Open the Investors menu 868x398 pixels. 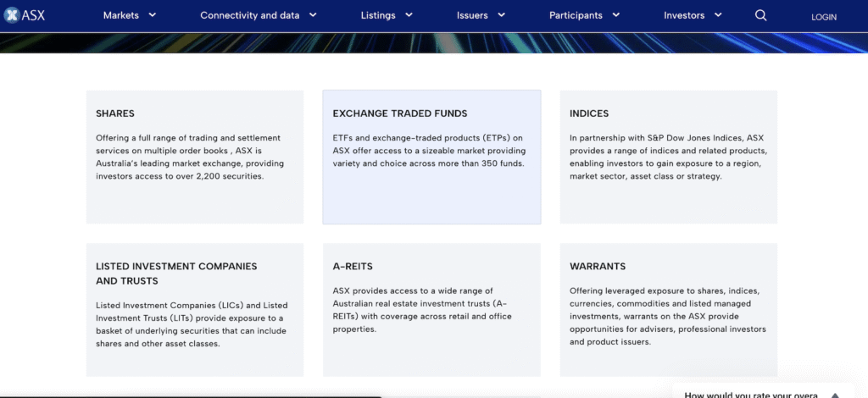click(x=684, y=15)
